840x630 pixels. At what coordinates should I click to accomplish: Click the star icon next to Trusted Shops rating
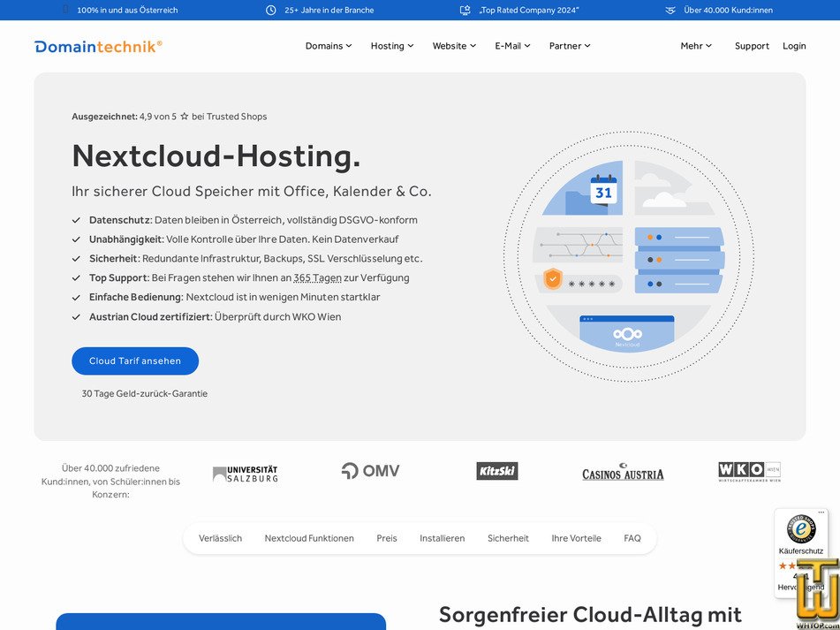coord(185,117)
